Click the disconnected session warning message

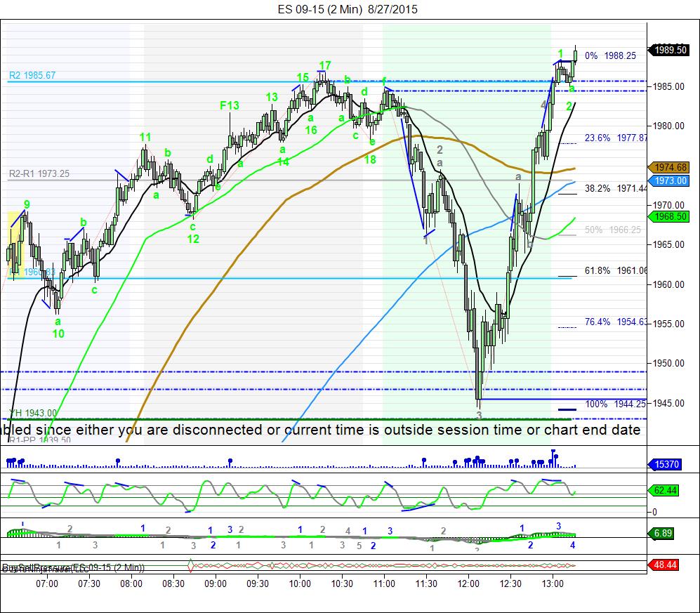[x=321, y=430]
